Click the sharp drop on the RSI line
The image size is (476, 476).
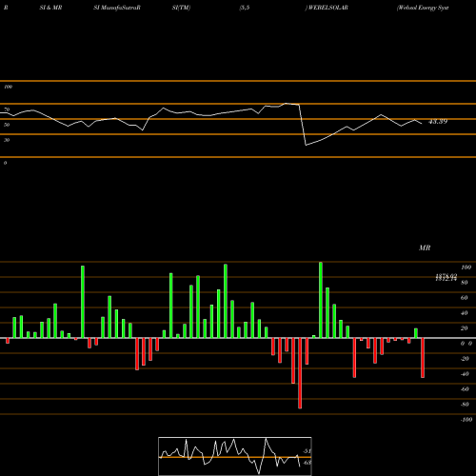click(303, 125)
